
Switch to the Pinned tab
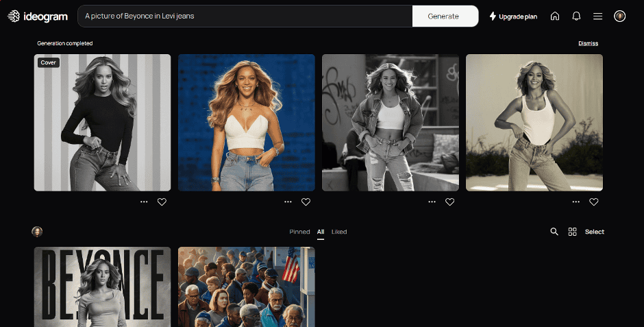[299, 232]
